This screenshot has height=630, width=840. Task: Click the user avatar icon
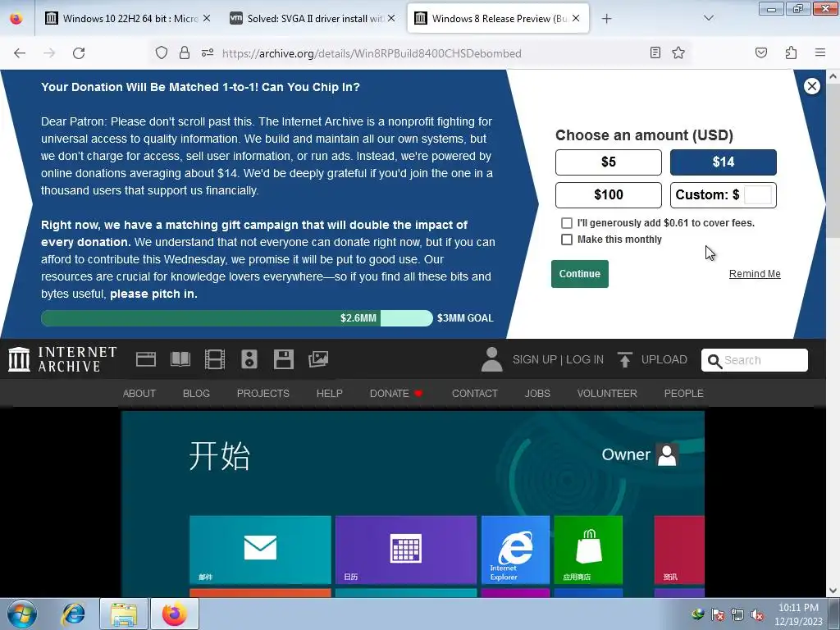tap(492, 359)
